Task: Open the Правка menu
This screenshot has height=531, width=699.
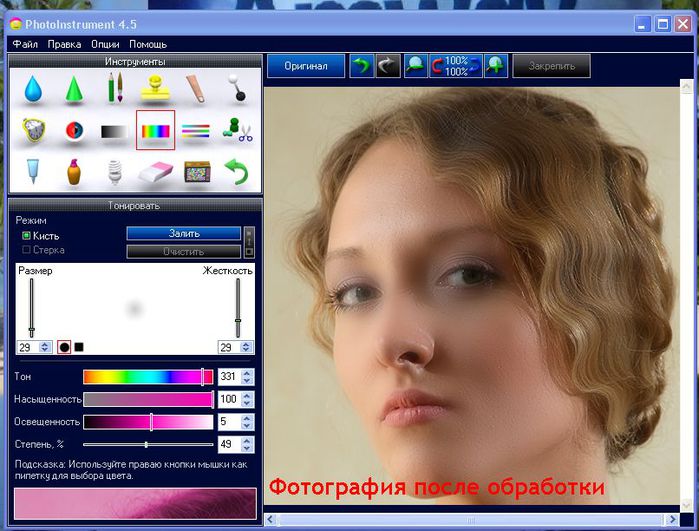Action: 64,44
